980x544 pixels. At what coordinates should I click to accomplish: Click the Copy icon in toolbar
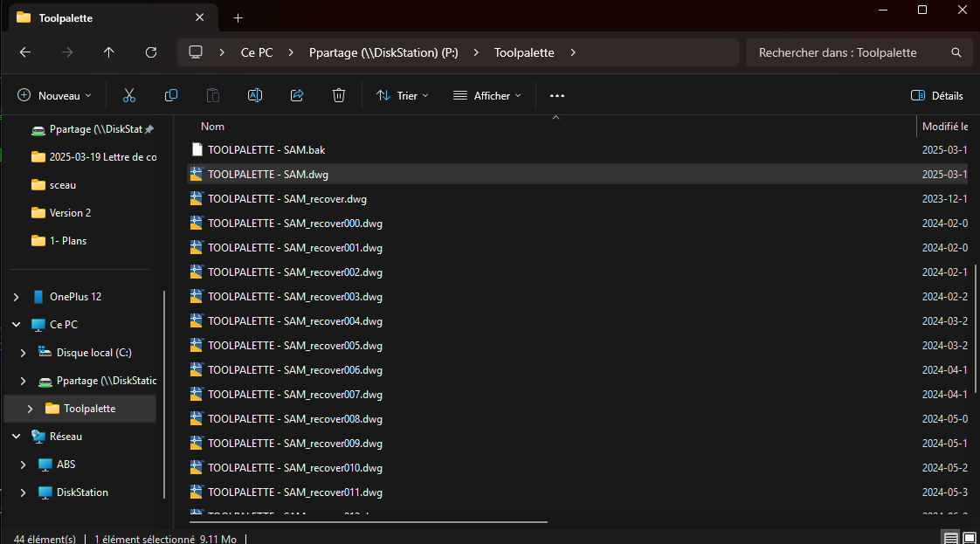(171, 95)
